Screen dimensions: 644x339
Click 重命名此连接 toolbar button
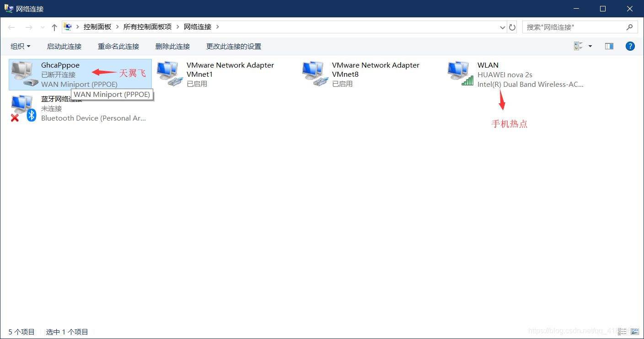click(118, 46)
